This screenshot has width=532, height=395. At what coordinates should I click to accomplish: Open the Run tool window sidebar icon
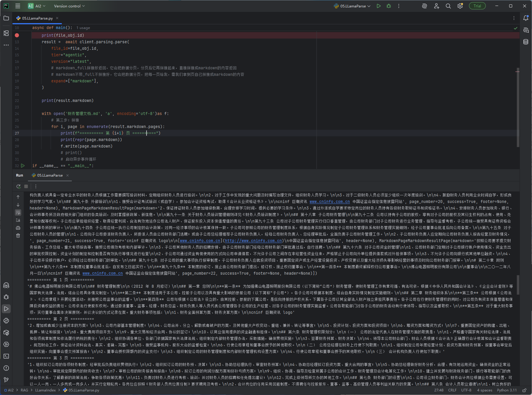click(x=6, y=309)
